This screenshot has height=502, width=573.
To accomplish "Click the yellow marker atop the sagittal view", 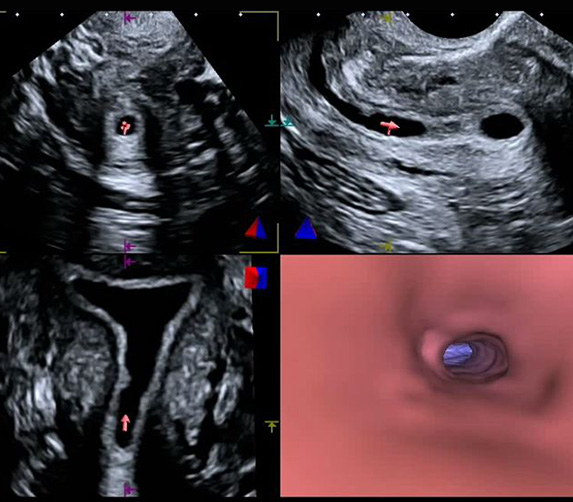I will click(x=388, y=18).
